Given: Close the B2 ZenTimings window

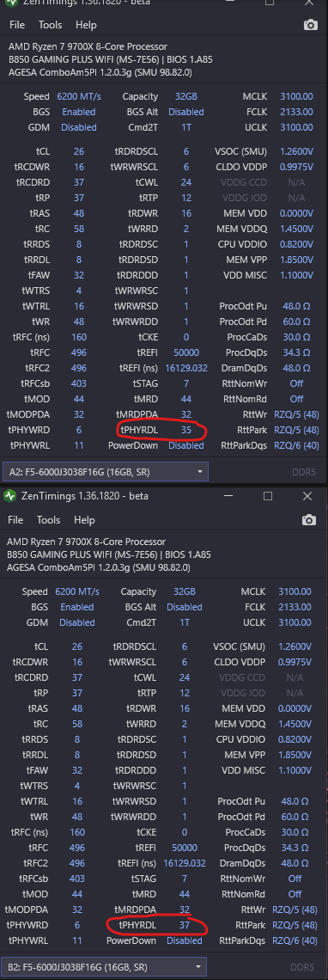Looking at the screenshot, I should [307, 496].
